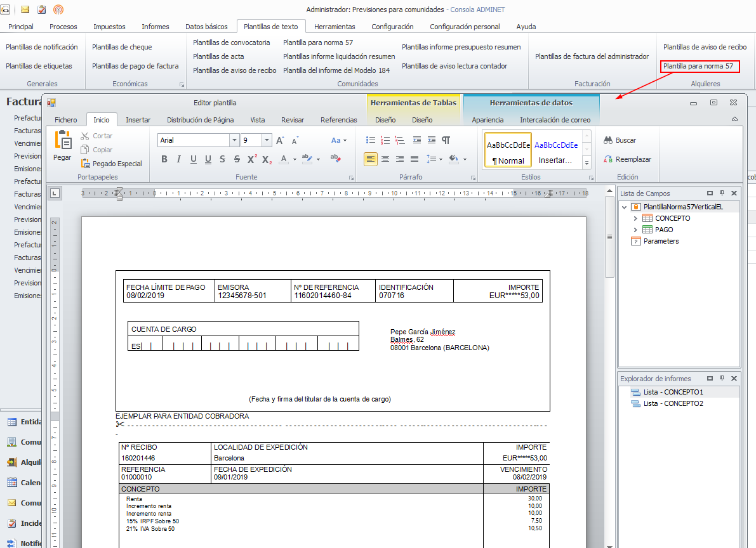Insert a bulleted list
The image size is (756, 548).
click(371, 140)
